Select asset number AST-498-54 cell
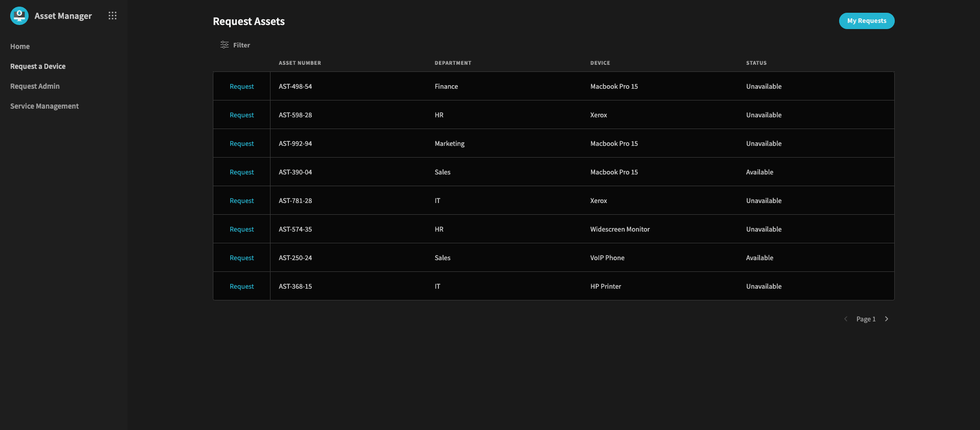 point(295,86)
